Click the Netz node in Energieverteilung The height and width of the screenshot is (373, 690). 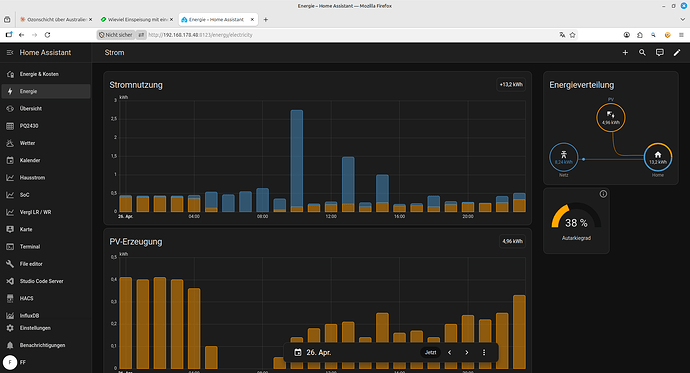pyautogui.click(x=564, y=157)
